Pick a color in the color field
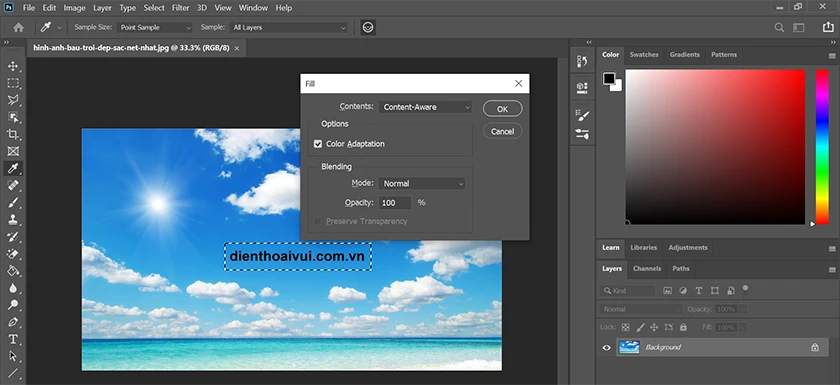840x385 pixels. (x=715, y=147)
